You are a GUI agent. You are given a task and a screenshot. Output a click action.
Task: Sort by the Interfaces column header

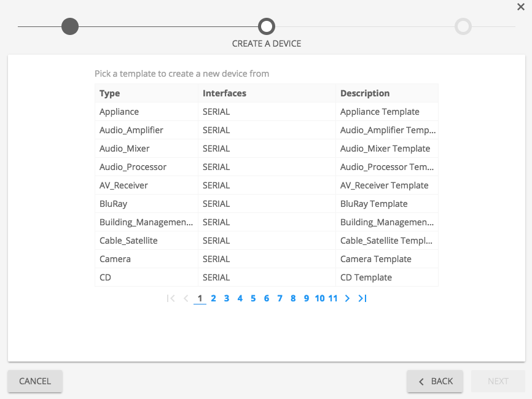tap(224, 93)
